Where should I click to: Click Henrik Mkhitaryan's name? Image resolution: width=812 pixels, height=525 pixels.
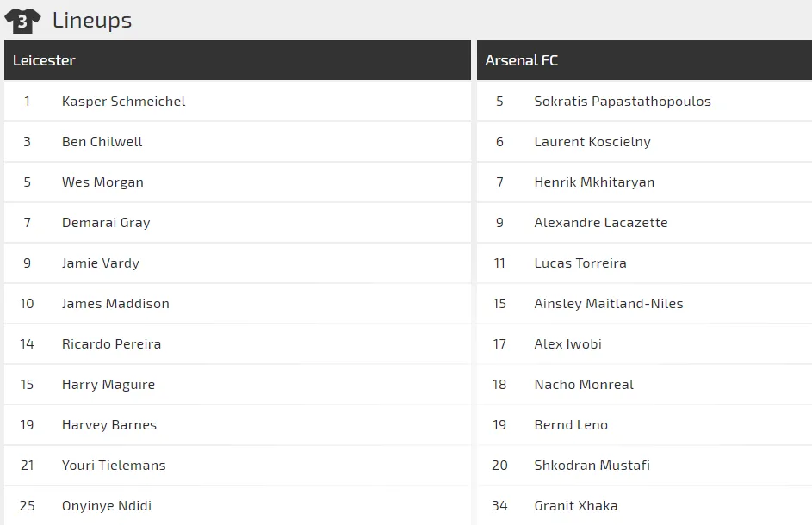[x=594, y=182]
